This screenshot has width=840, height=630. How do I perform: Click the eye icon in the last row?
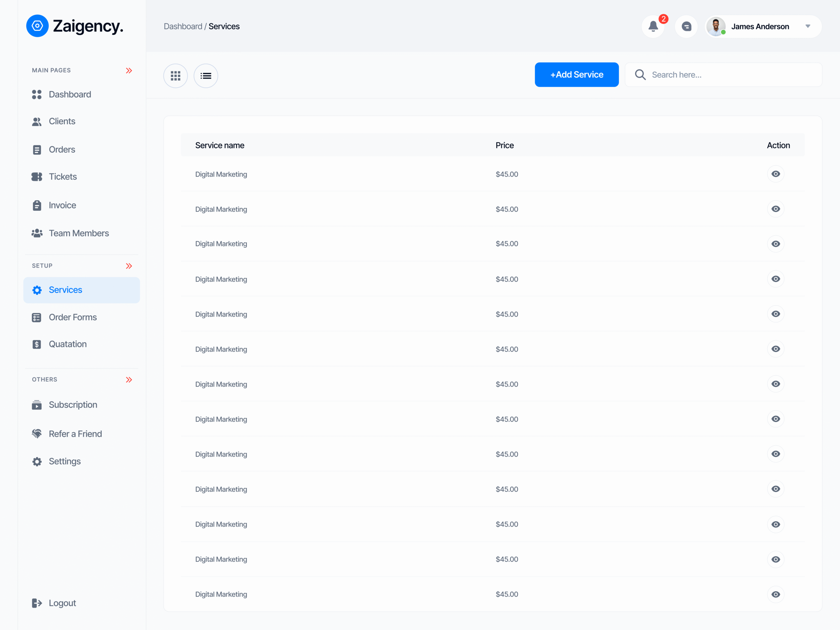pos(775,594)
